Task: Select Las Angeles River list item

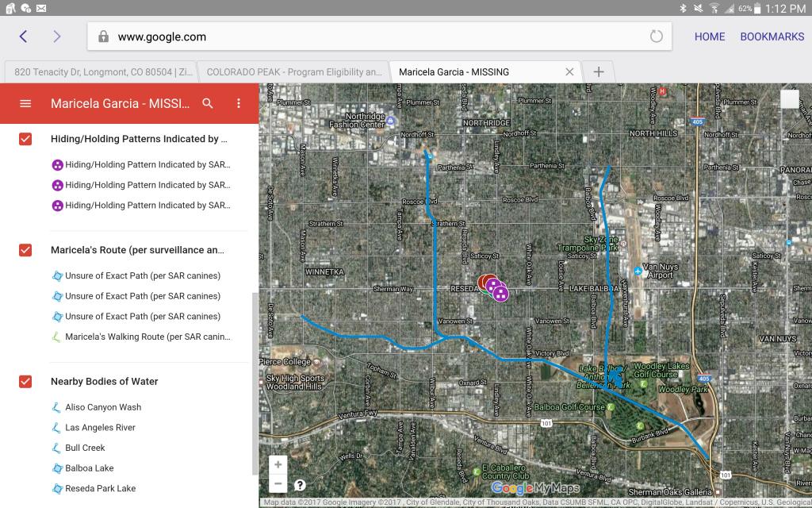Action: point(100,428)
